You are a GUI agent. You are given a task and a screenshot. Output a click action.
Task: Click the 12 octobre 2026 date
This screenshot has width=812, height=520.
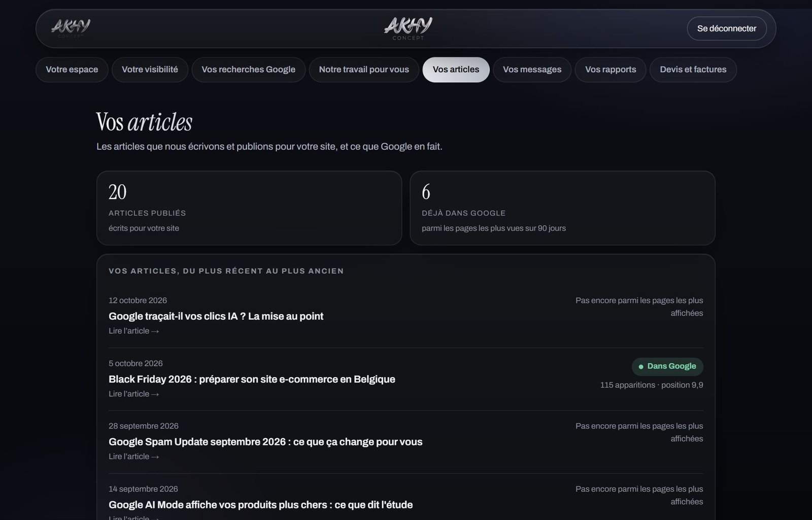[x=138, y=300]
